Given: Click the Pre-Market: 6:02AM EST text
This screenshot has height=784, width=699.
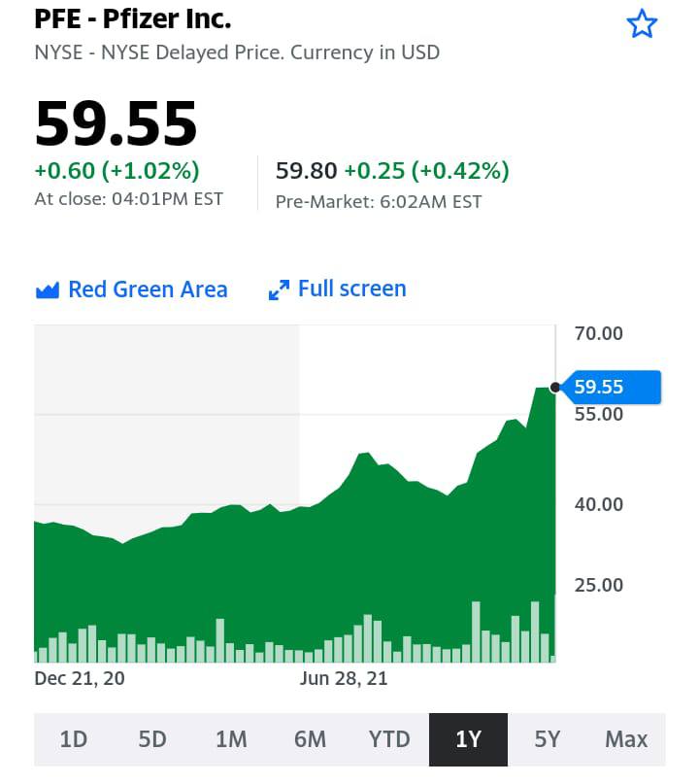Looking at the screenshot, I should 379,202.
